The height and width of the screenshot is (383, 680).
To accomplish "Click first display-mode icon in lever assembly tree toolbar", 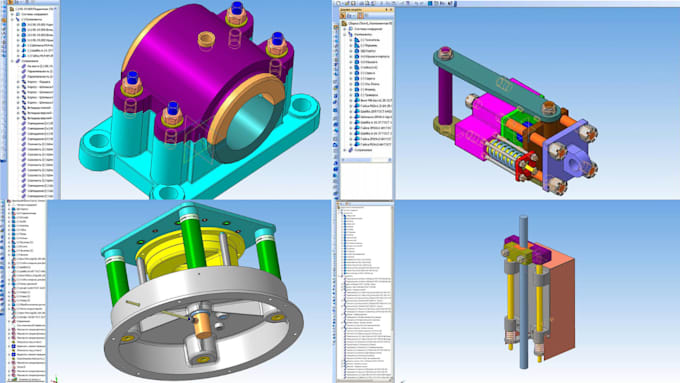I will click(x=343, y=15).
